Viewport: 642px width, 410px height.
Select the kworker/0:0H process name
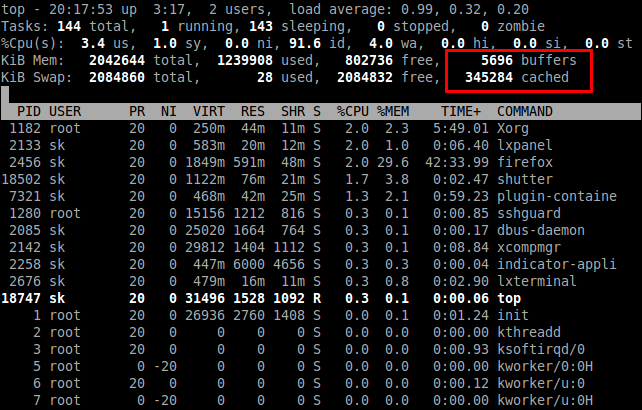(545, 366)
